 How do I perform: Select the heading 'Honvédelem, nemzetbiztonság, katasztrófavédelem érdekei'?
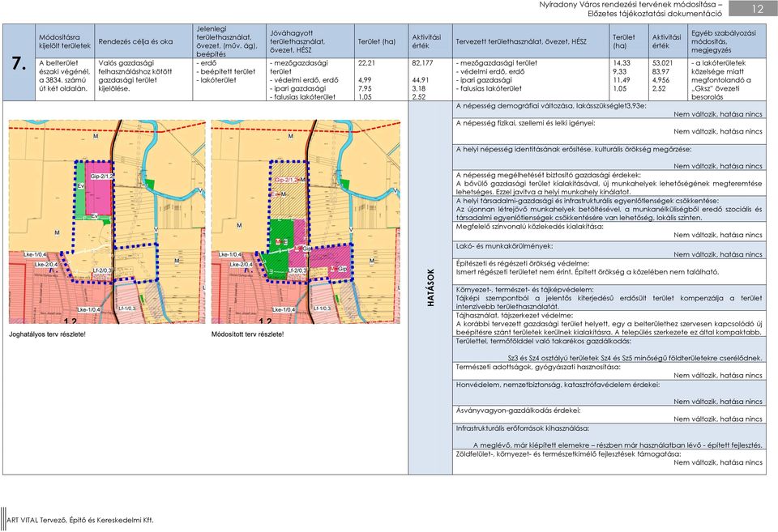[558, 385]
